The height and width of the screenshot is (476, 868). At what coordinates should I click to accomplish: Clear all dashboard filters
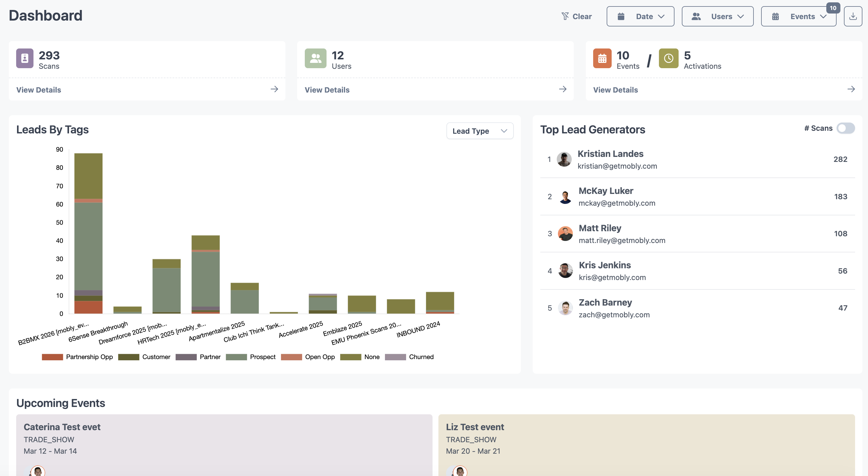tap(576, 16)
